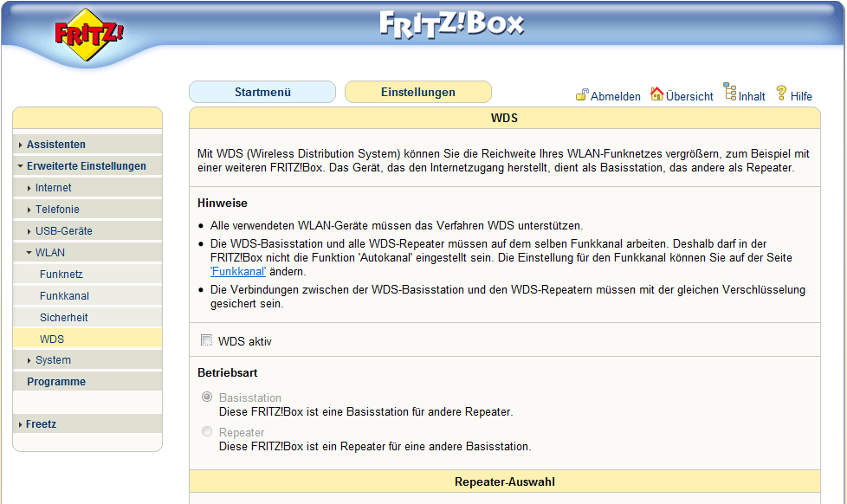Open the Übersicht link
847x504 pixels.
click(x=689, y=97)
